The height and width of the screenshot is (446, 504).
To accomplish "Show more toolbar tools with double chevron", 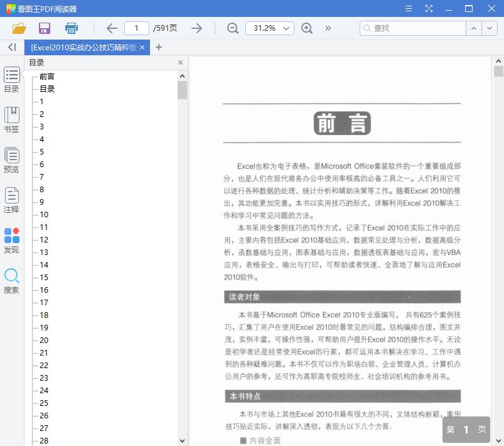I will 328,28.
